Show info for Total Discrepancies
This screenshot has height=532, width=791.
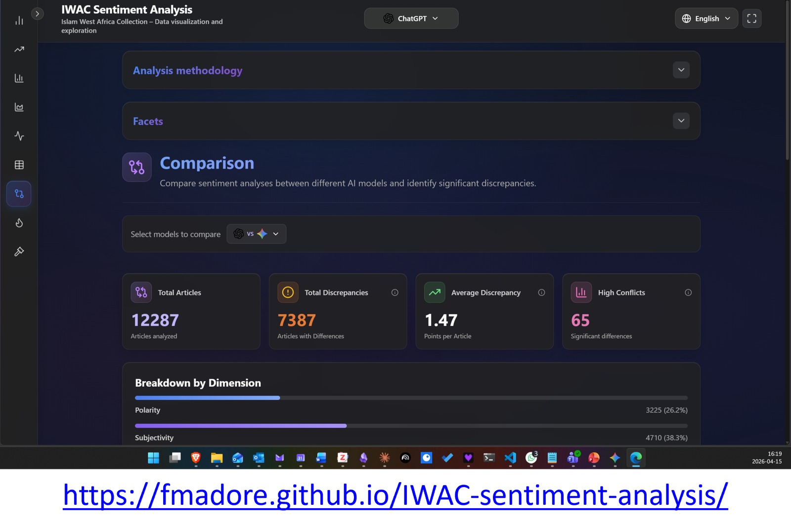tap(395, 293)
